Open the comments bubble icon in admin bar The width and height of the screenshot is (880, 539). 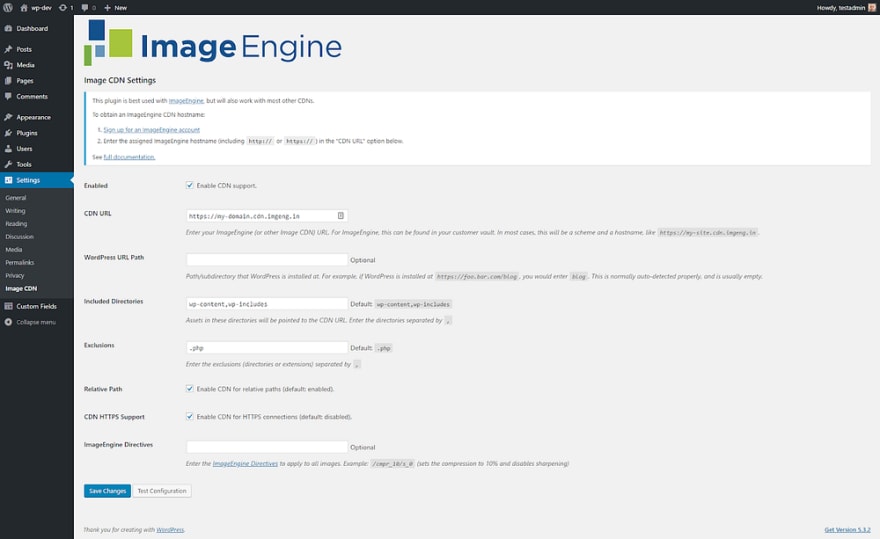(85, 7)
